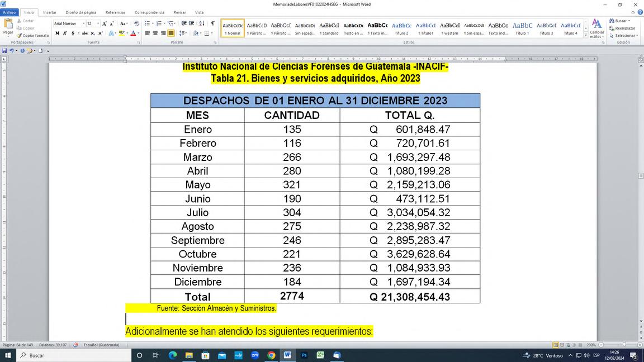This screenshot has width=644, height=362.
Task: Increase font size with grow font icon
Action: coord(105,24)
